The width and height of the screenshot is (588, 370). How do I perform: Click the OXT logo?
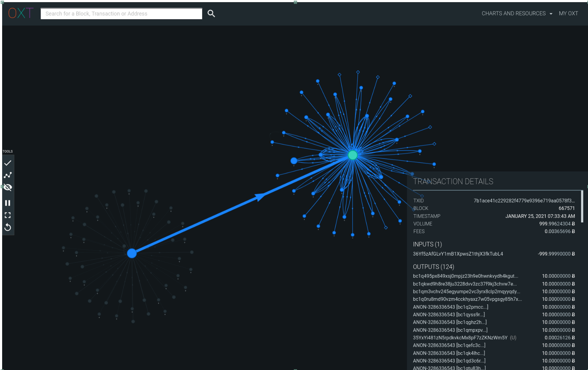tap(21, 14)
